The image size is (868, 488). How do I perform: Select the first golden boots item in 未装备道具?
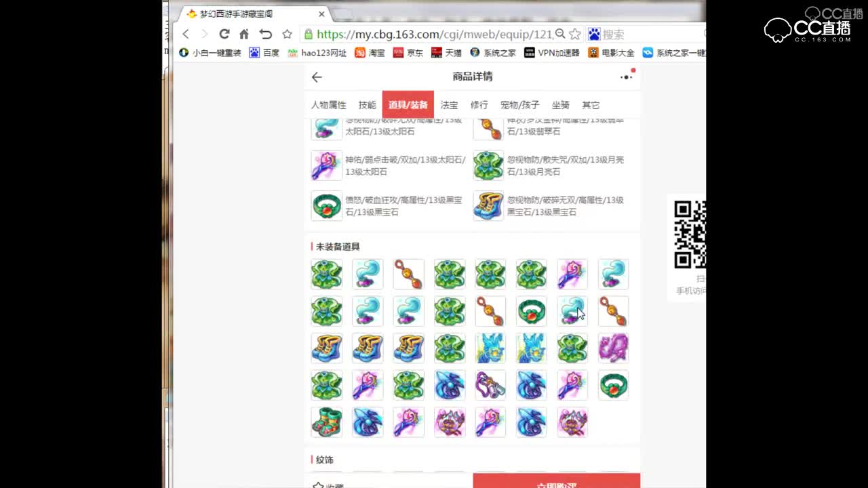tap(326, 348)
